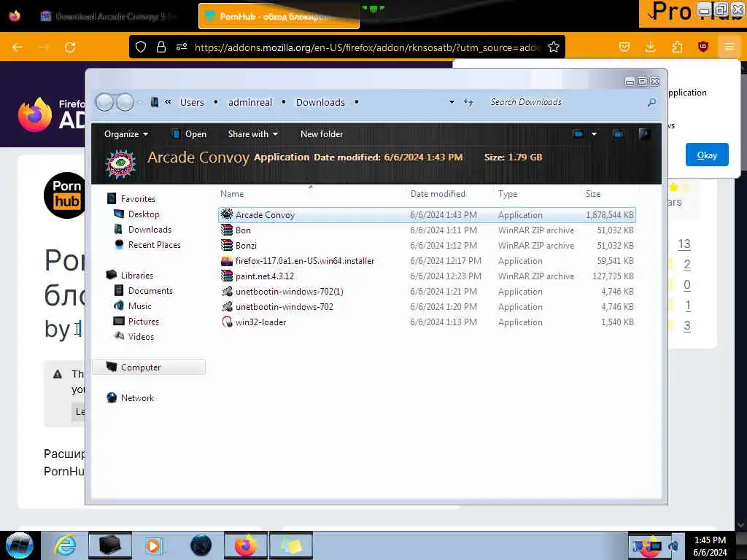Viewport: 747px width, 560px height.
Task: Select the PornHub addon browser tab
Action: click(x=279, y=17)
